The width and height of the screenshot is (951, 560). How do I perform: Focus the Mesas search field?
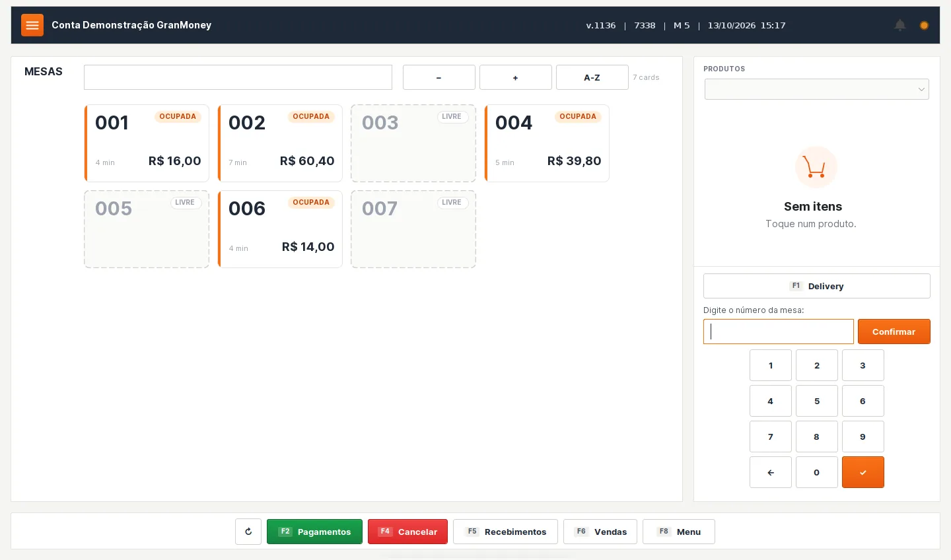[x=238, y=77]
